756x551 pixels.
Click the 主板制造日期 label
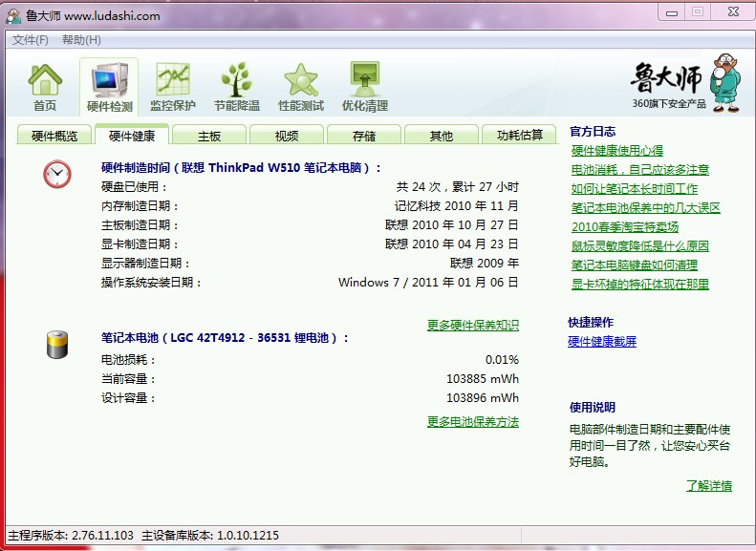(x=140, y=225)
